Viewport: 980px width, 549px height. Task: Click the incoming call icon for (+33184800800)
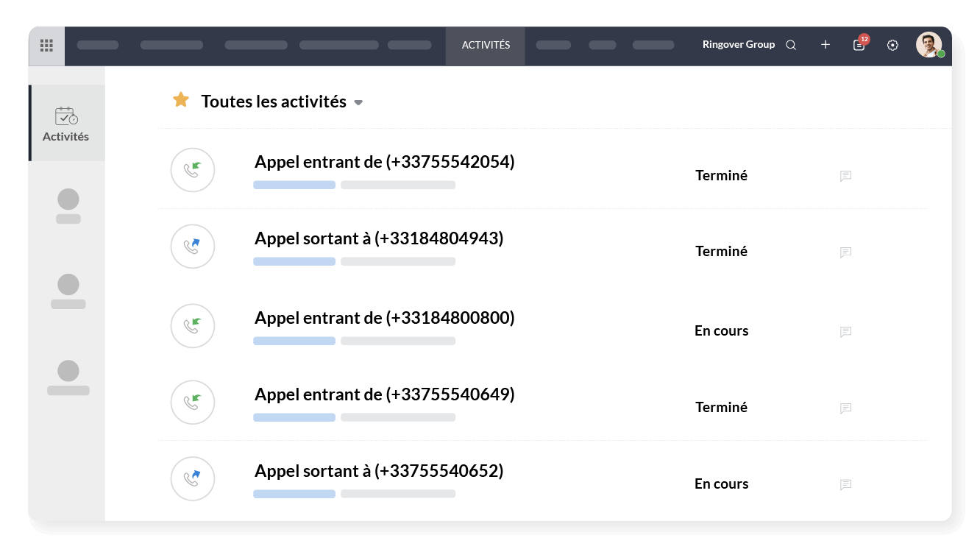192,326
